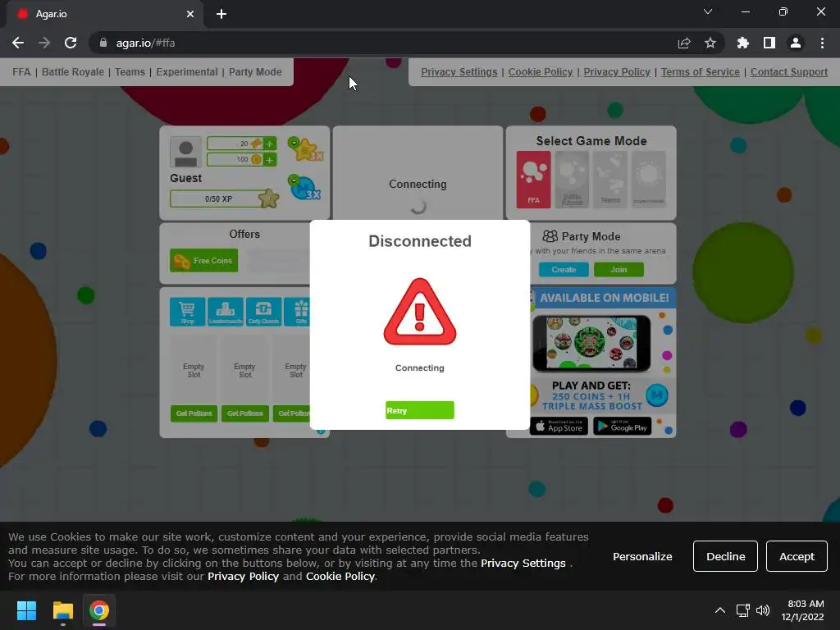Click the Free Coins offer button

coord(203,260)
